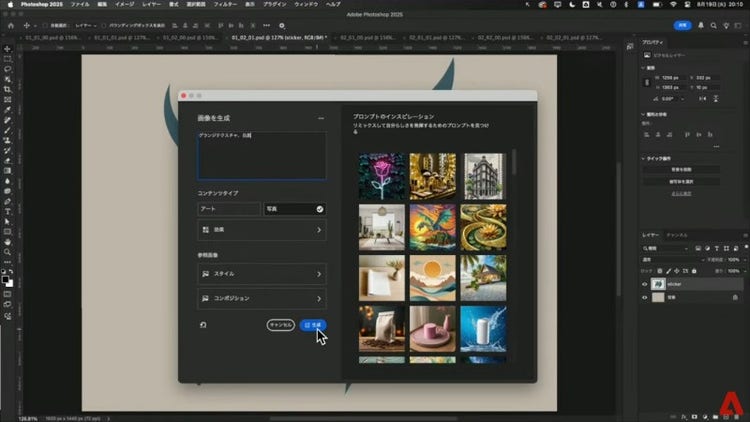750x422 pixels.
Task: Select the Eraser tool
Action: [7, 161]
